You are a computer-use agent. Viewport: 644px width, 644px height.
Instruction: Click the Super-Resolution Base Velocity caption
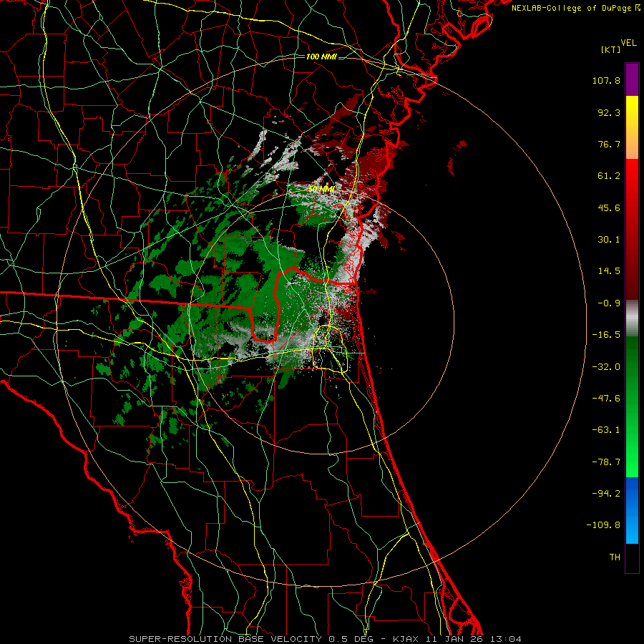tap(325, 639)
